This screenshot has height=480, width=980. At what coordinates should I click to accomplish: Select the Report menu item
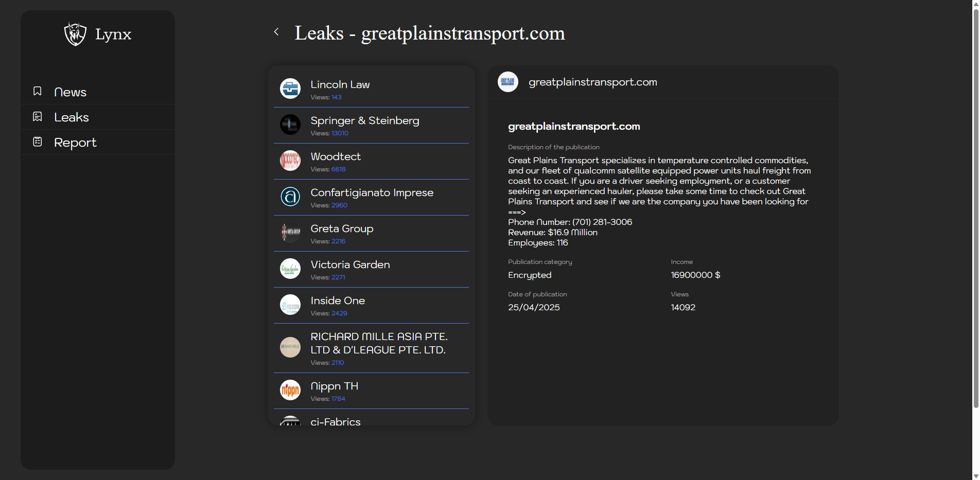[x=75, y=143]
